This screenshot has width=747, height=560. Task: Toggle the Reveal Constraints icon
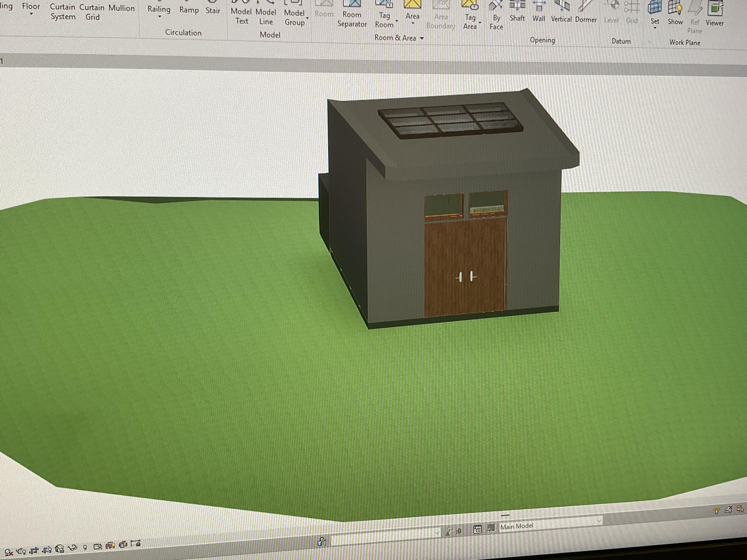pos(135,544)
